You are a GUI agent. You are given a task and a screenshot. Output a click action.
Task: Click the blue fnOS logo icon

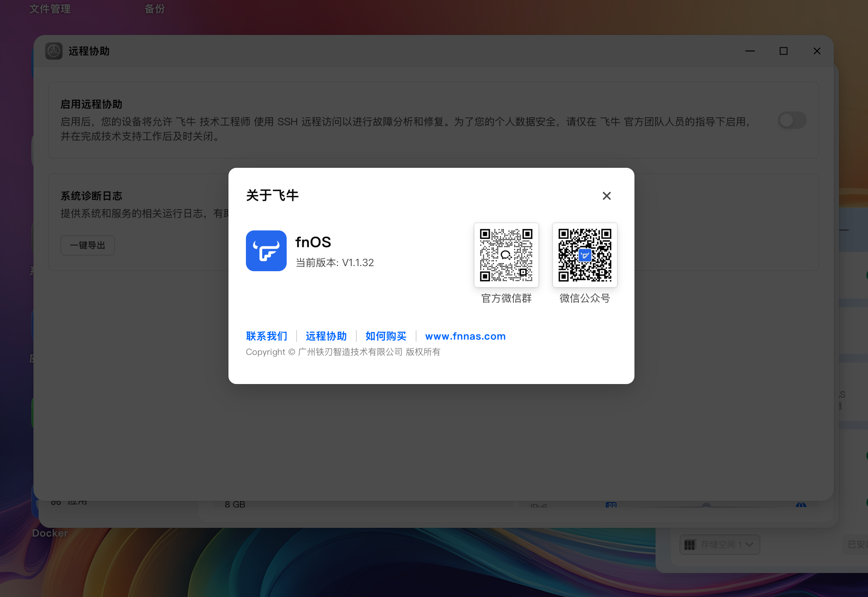click(x=266, y=250)
